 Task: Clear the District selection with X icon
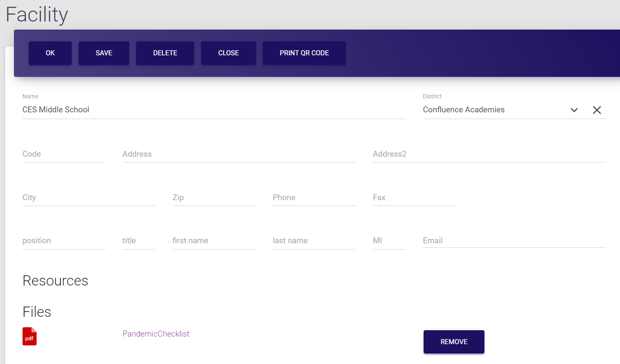(x=596, y=110)
